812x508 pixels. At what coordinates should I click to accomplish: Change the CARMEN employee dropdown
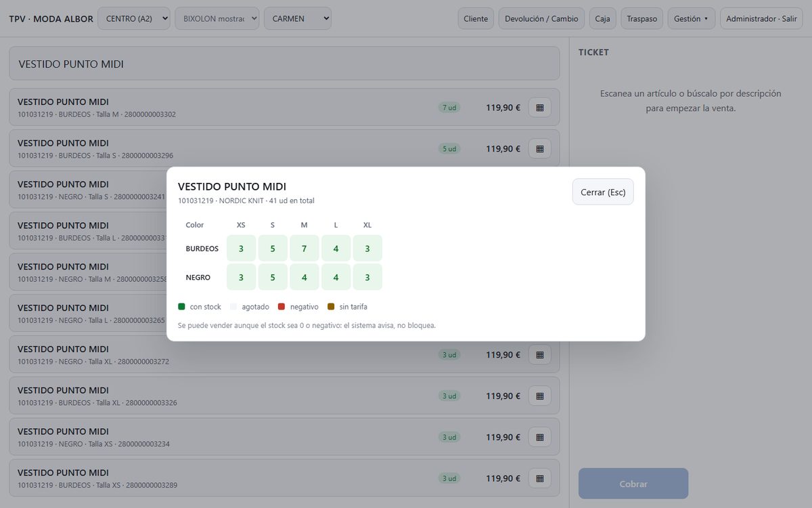coord(298,18)
